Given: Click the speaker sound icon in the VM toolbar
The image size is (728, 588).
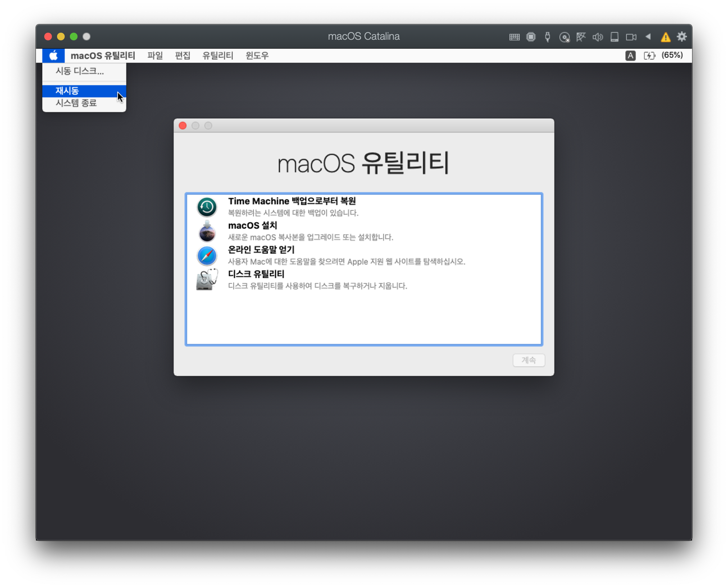Looking at the screenshot, I should pyautogui.click(x=598, y=37).
